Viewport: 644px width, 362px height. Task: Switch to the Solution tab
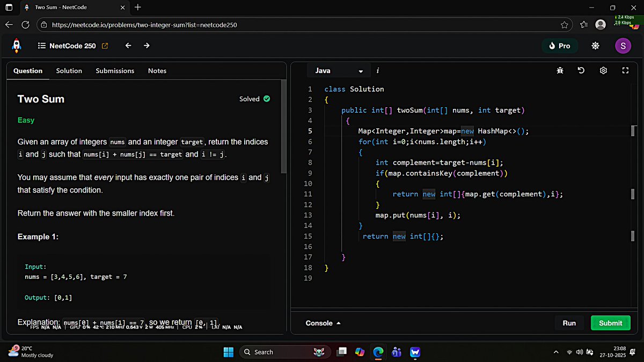(x=69, y=70)
